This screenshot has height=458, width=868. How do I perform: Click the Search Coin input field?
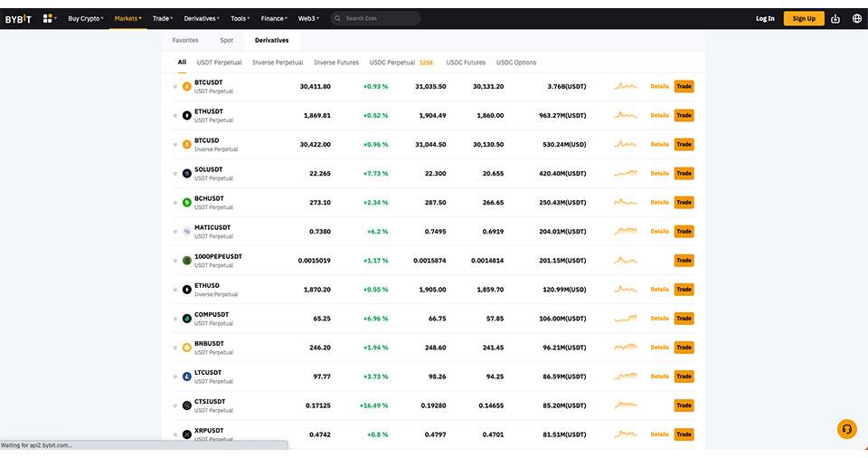tap(380, 18)
